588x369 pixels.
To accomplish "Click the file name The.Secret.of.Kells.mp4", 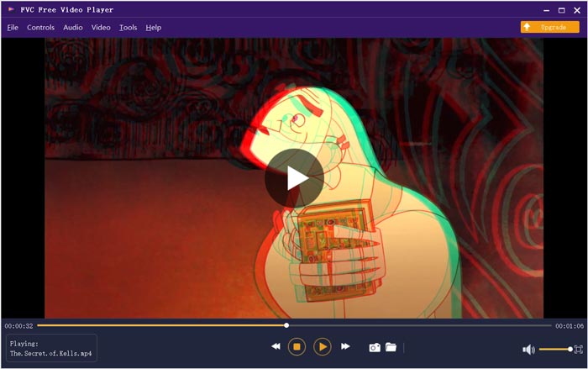I will 50,353.
